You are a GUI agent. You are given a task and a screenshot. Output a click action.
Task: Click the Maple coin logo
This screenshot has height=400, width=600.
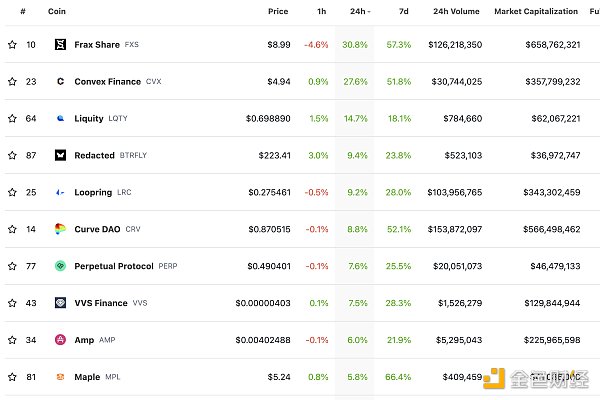(x=60, y=377)
